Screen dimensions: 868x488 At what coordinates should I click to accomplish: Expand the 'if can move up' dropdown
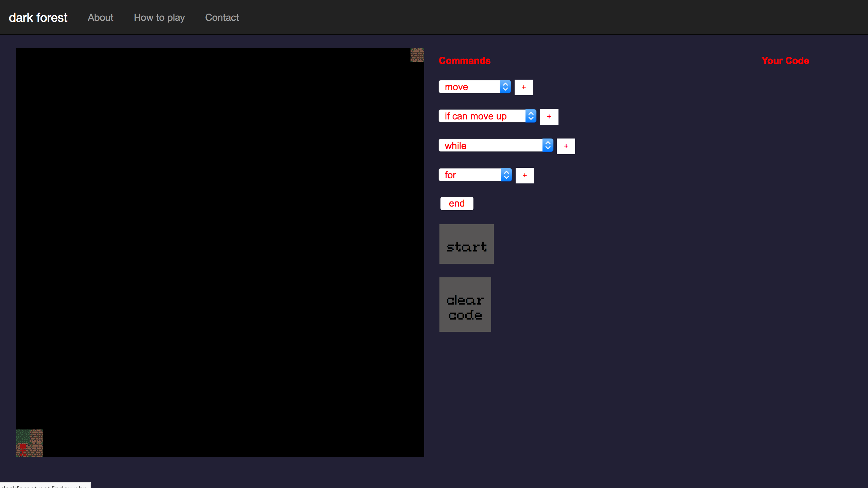tap(487, 116)
